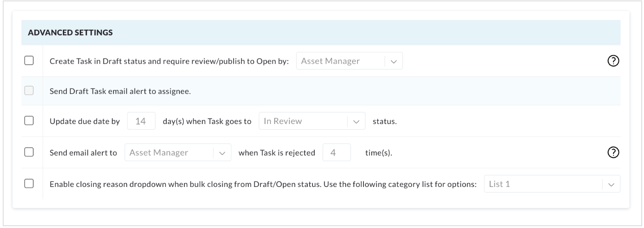Open Asset Manager dropdown for email alert
This screenshot has width=644, height=228.
[178, 153]
